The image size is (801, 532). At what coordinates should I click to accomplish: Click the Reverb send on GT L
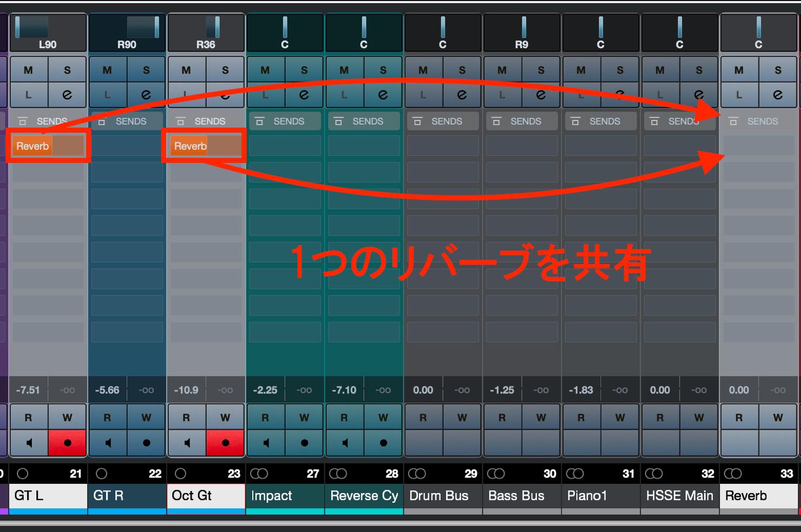click(x=48, y=146)
